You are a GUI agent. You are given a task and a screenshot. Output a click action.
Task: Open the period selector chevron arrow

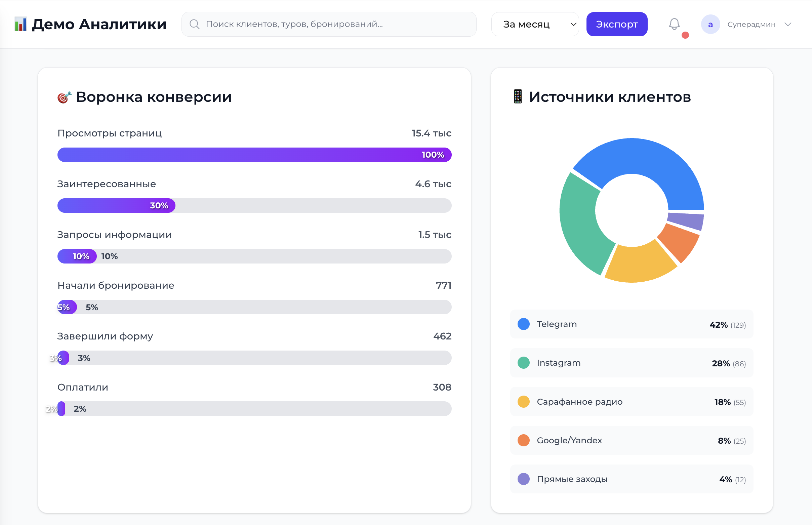573,24
